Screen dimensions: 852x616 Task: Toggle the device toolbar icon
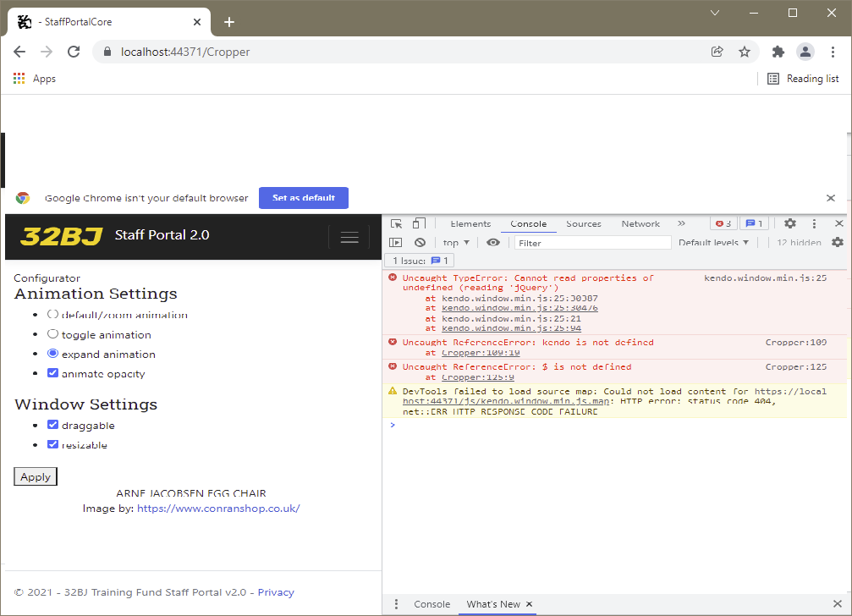(x=418, y=224)
